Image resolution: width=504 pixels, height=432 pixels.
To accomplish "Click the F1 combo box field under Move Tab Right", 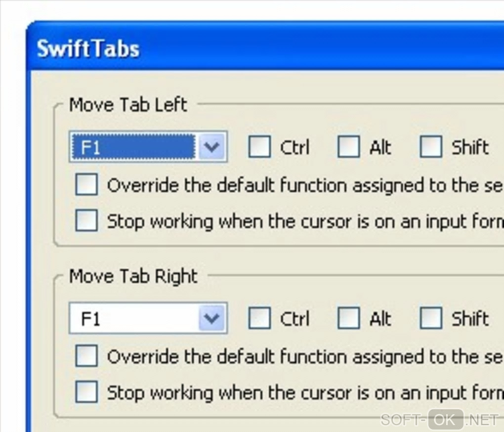I will tap(133, 318).
